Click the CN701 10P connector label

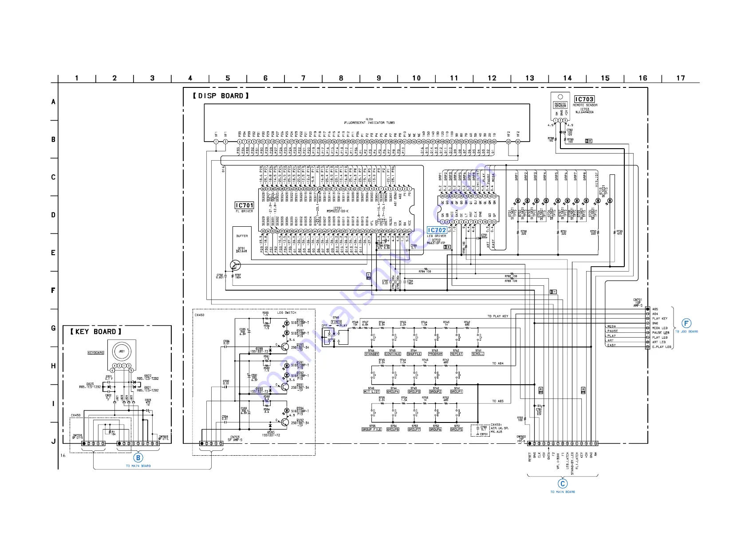tap(638, 303)
